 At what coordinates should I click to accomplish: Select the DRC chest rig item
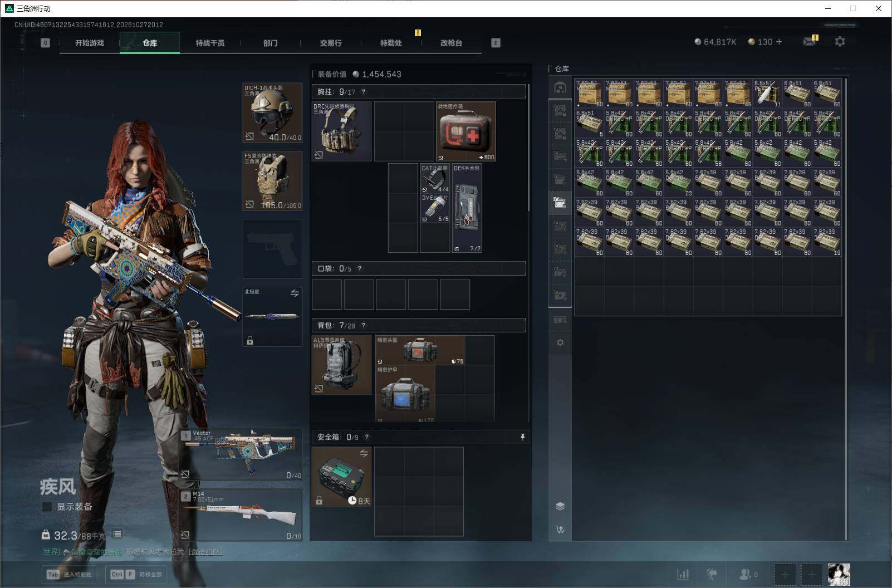[x=341, y=131]
